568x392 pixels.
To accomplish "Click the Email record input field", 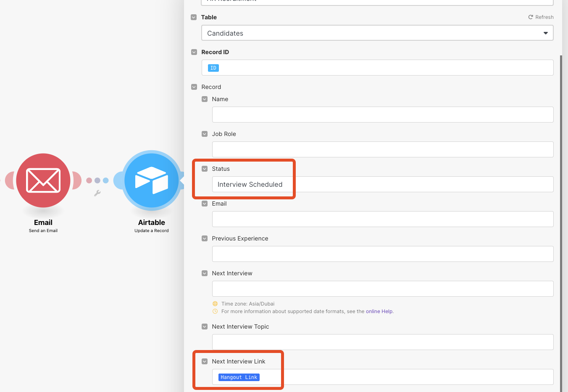I will (383, 219).
